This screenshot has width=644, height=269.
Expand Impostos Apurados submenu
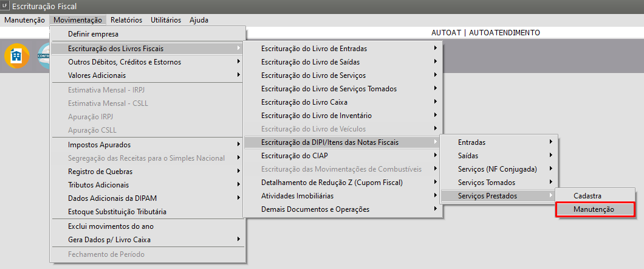[100, 145]
